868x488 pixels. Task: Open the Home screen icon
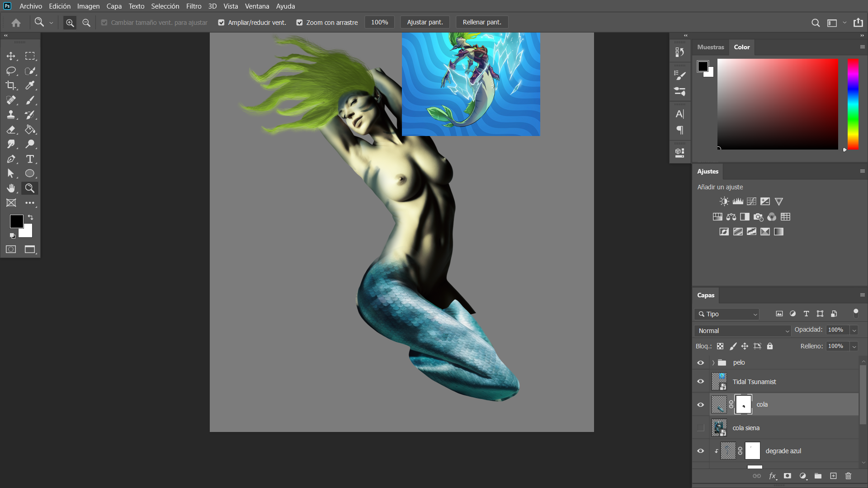[x=16, y=23]
